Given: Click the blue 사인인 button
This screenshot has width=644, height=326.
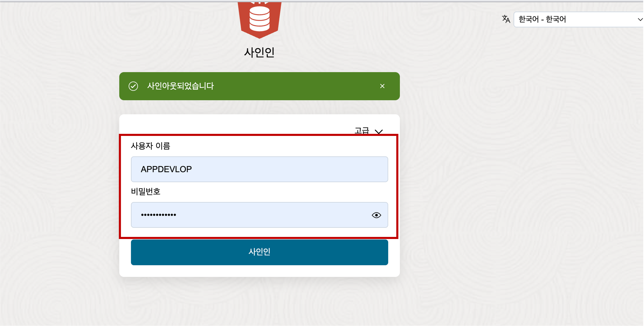Looking at the screenshot, I should click(x=259, y=252).
